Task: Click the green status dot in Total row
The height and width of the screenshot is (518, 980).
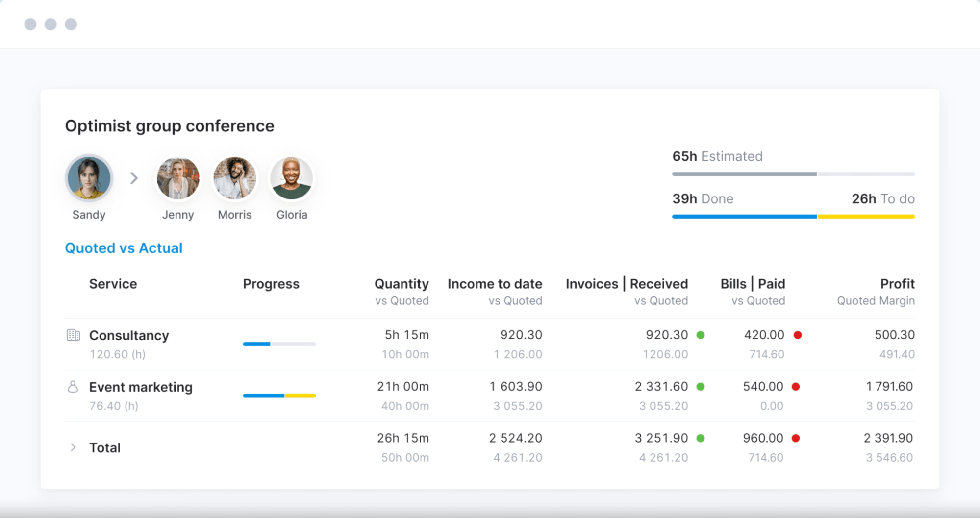Action: pos(701,438)
